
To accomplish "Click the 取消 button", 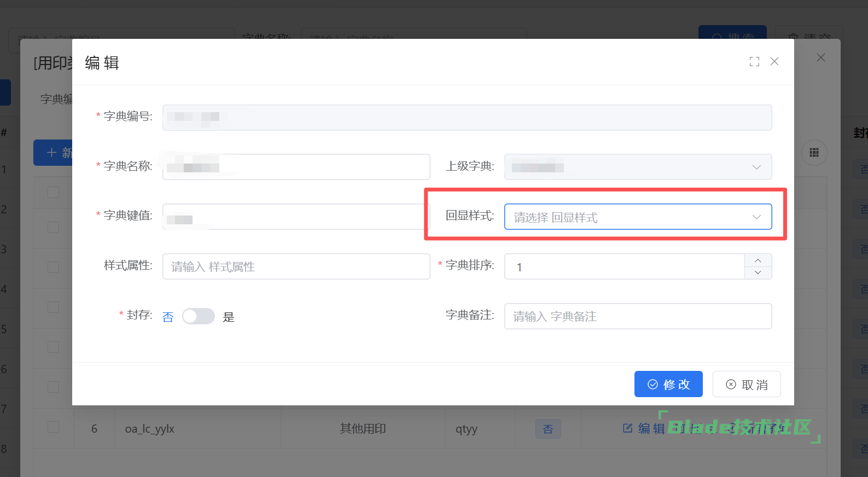I will pyautogui.click(x=746, y=384).
